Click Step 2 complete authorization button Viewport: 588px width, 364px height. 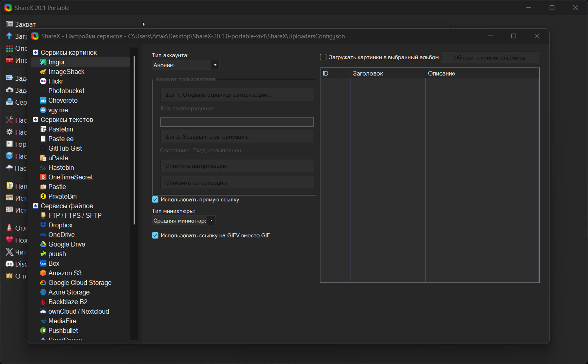[x=237, y=137]
